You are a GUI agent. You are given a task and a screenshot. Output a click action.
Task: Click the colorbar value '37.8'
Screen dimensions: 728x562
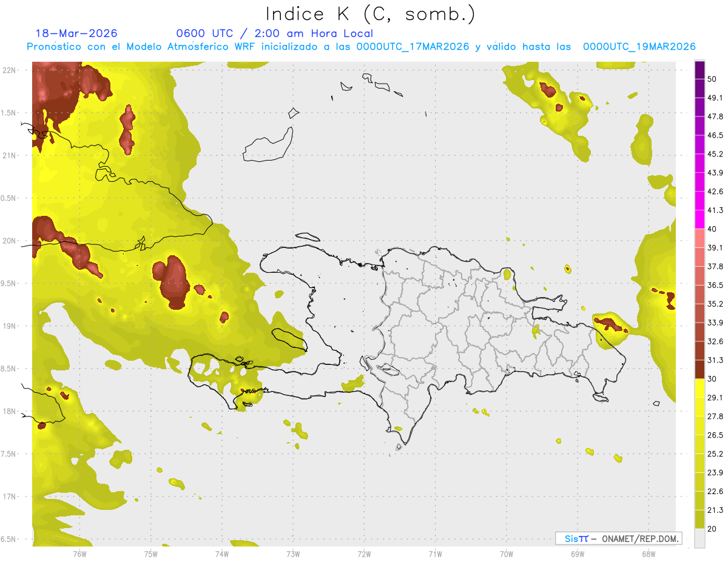(x=715, y=267)
